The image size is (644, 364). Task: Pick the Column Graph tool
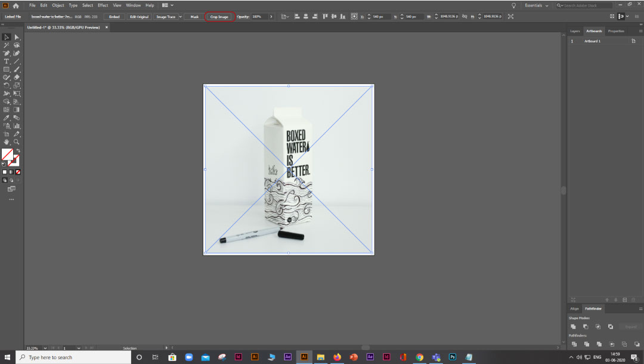coord(17,126)
